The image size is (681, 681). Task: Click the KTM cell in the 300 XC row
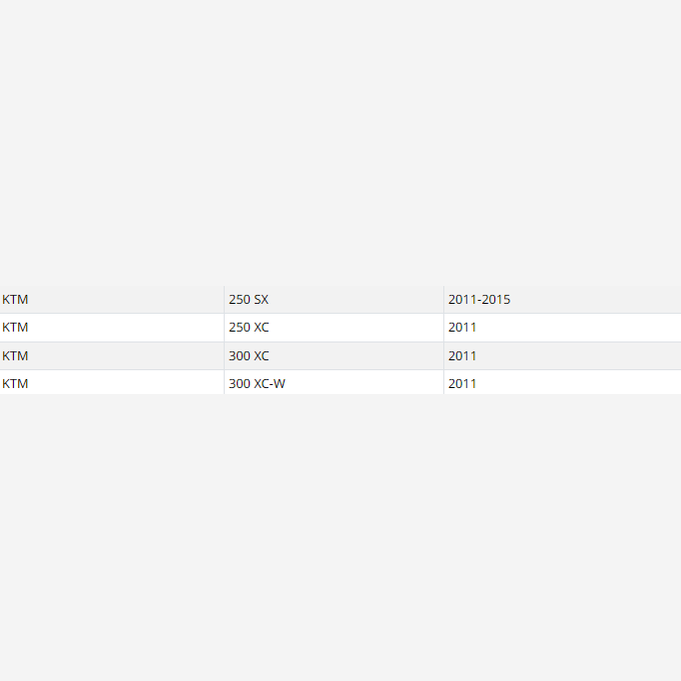tap(112, 356)
